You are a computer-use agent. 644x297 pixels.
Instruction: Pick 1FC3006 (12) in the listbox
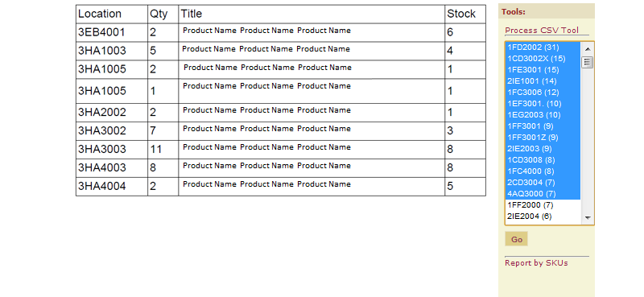click(543, 93)
